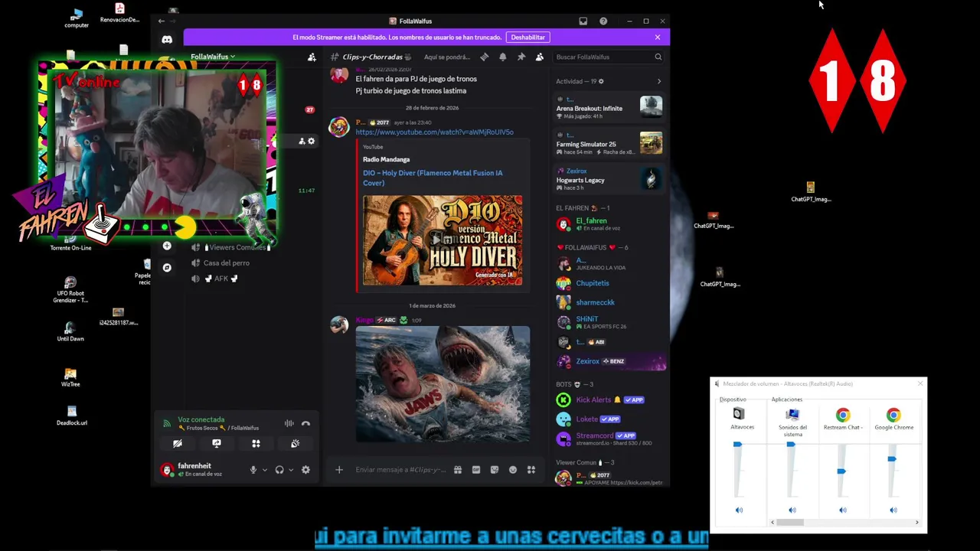Mute Sonidos del sistema in mixer
This screenshot has height=551, width=980.
[792, 510]
